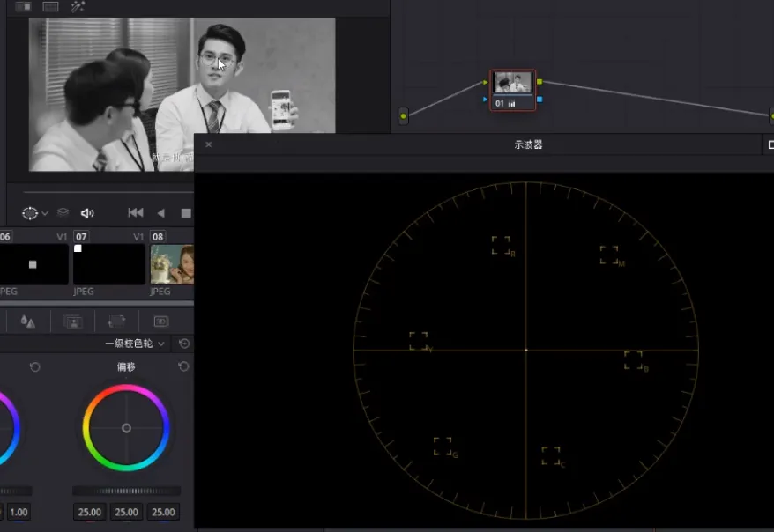Click the node graph source input dot
This screenshot has height=532, width=774.
(403, 116)
